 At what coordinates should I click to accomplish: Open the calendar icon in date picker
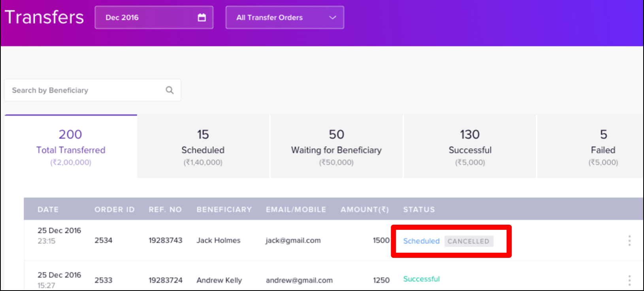coord(202,17)
